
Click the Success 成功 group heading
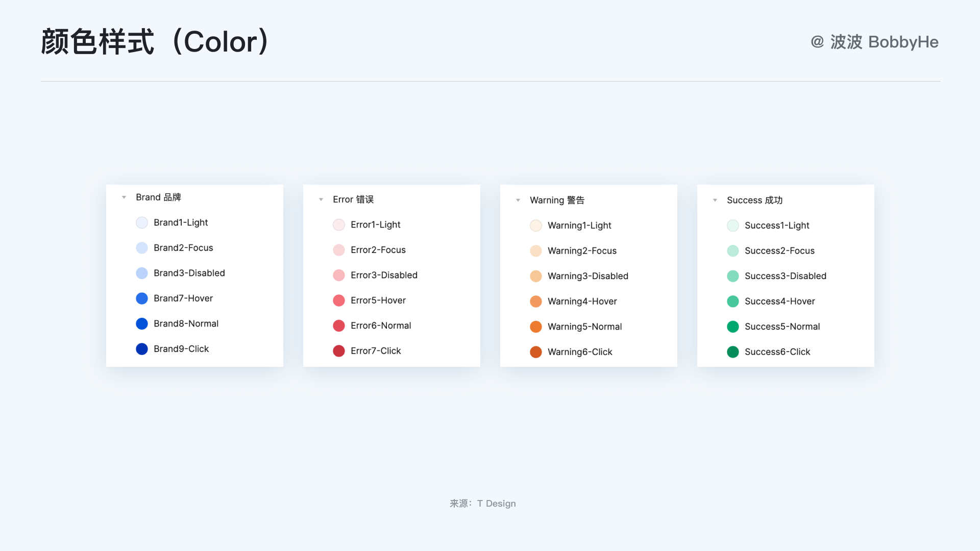pyautogui.click(x=754, y=201)
